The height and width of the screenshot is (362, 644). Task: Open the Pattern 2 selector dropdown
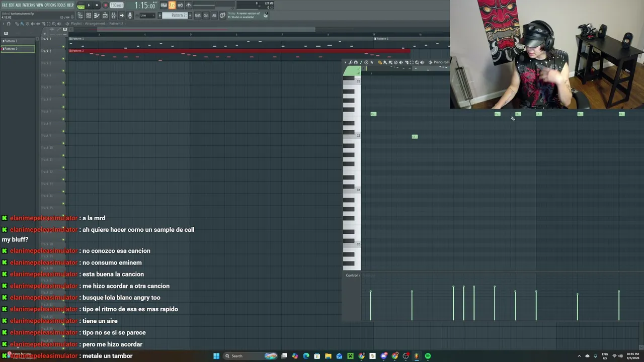(177, 16)
